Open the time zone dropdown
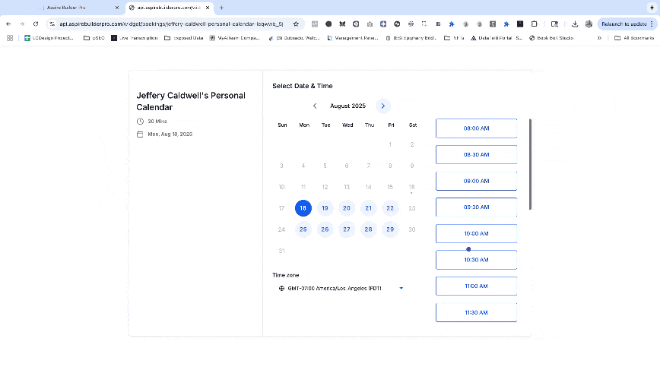Viewport: 660px width, 386px height. pos(341,288)
